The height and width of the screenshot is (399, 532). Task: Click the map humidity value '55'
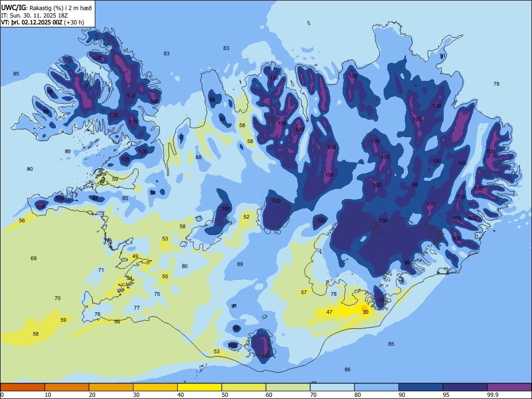point(165,277)
